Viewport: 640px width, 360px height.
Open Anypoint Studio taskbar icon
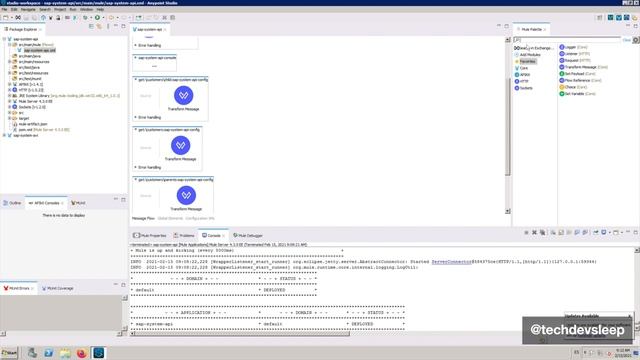(98, 353)
